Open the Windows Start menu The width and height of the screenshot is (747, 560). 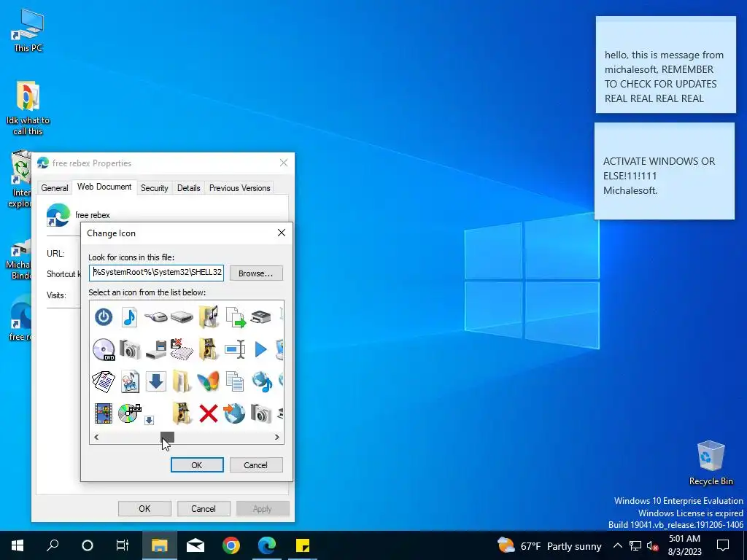(x=18, y=545)
